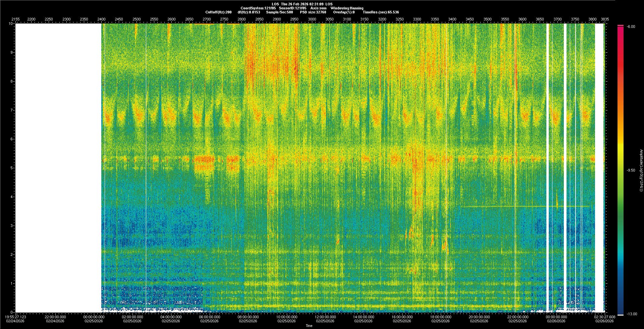Screen dimensions: 644x329
Task: Click the 3835 tick on the top axis
Action: click(605, 19)
